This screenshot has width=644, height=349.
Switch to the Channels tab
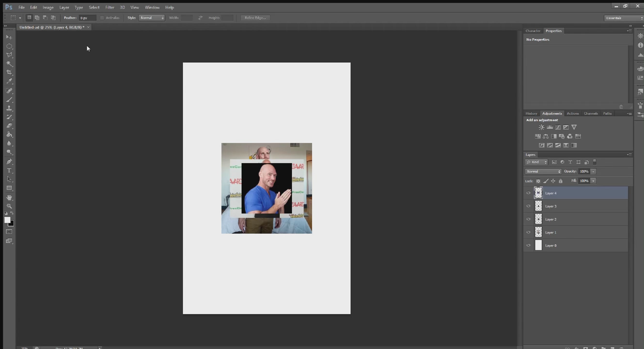[x=590, y=113]
